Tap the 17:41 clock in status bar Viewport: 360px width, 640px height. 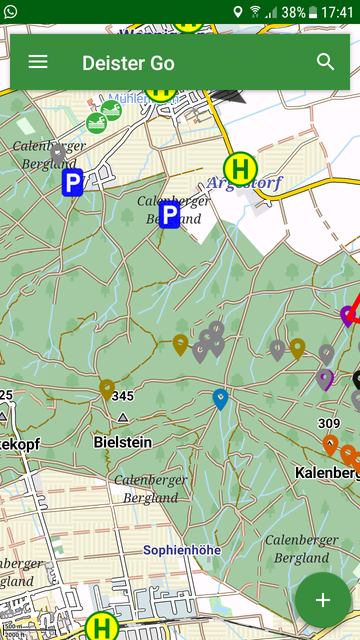(x=337, y=12)
